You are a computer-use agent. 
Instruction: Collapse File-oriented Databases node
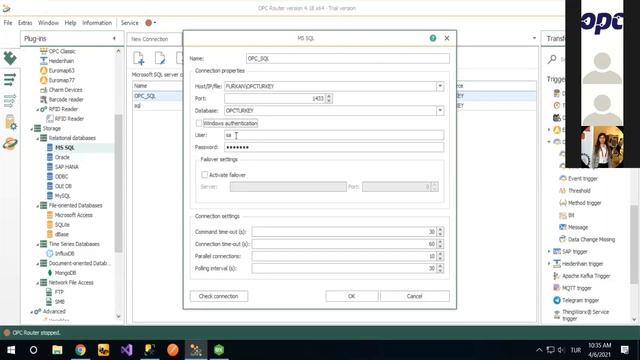(38, 206)
